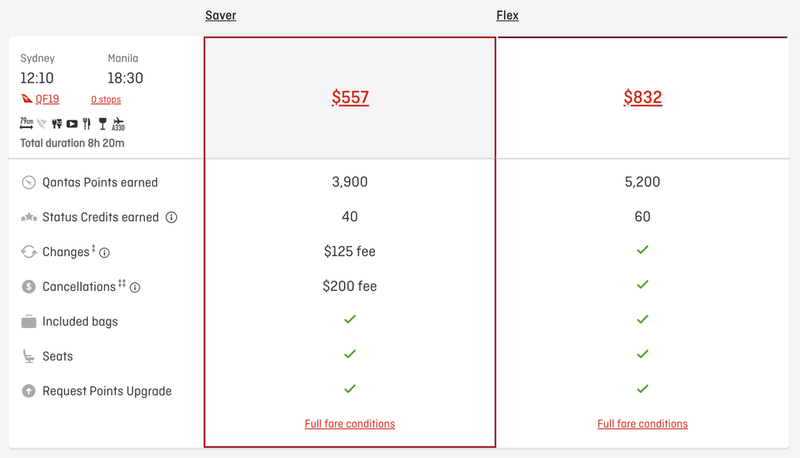Click the Request Points Upgrade arrow icon
The image size is (800, 458).
coord(29,391)
